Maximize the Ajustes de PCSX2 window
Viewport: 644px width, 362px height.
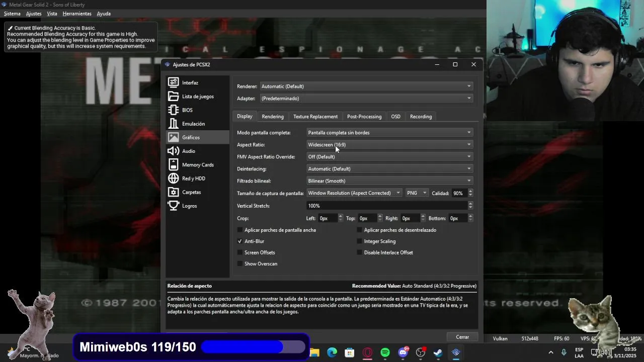pos(455,64)
